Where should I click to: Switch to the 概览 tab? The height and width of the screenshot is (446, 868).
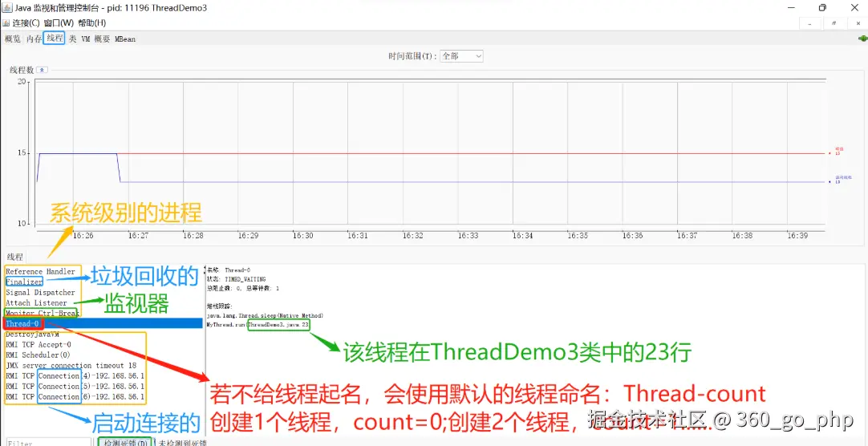[x=13, y=39]
